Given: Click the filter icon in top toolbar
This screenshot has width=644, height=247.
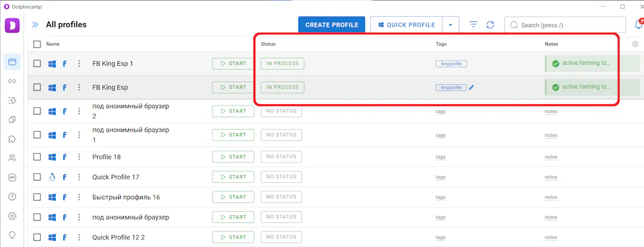Looking at the screenshot, I should (x=473, y=25).
